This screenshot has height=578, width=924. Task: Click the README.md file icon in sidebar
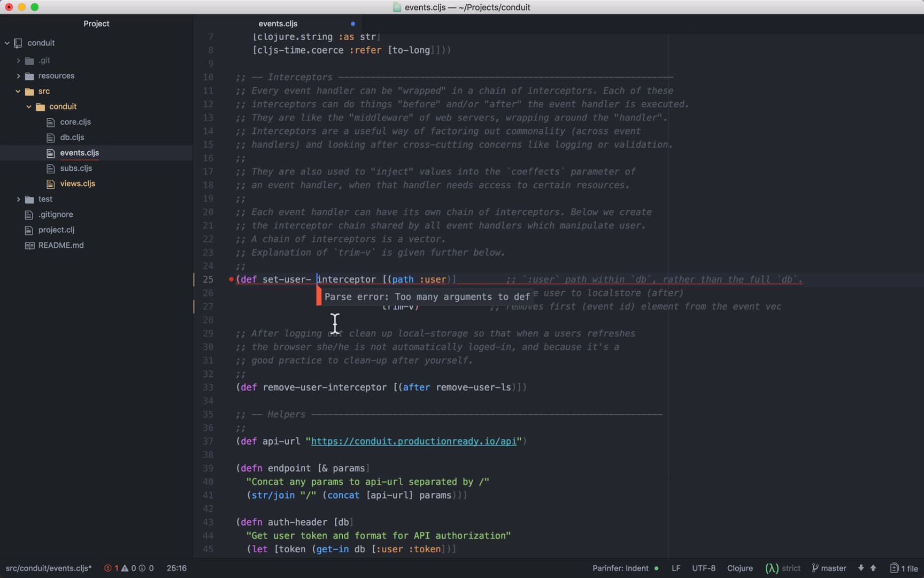(x=30, y=245)
